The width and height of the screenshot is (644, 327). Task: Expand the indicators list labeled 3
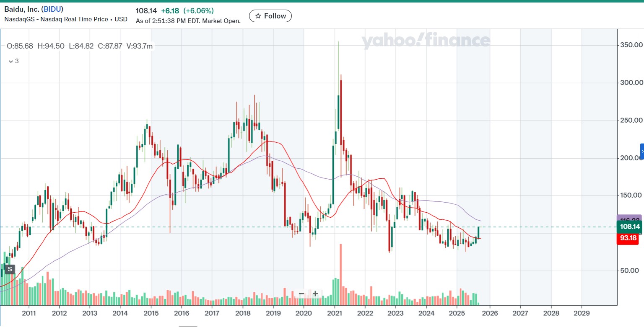[14, 61]
